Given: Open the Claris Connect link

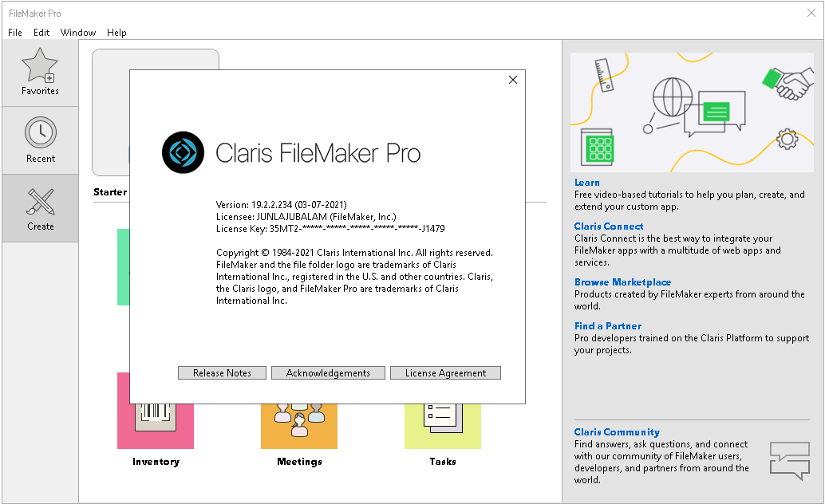Looking at the screenshot, I should (608, 226).
